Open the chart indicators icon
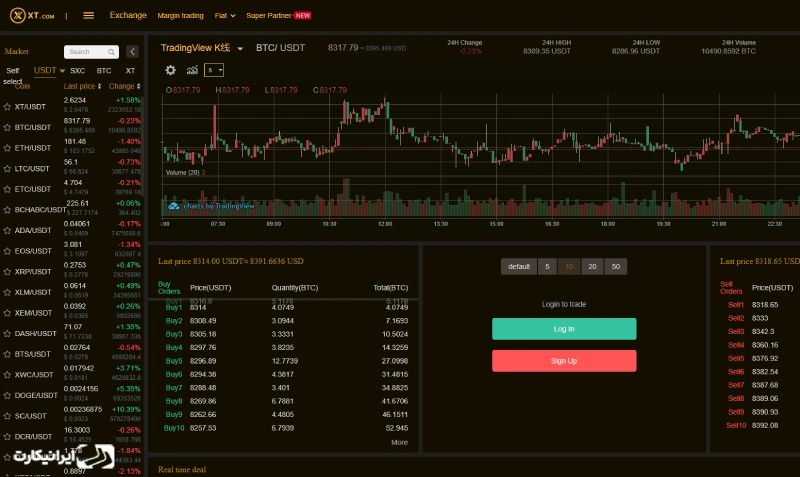 tap(192, 70)
